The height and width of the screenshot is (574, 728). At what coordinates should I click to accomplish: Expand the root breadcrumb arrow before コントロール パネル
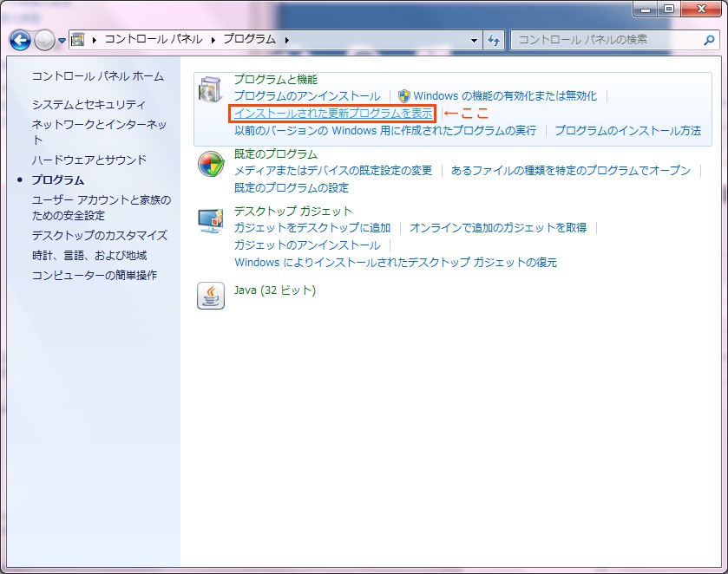pyautogui.click(x=95, y=40)
